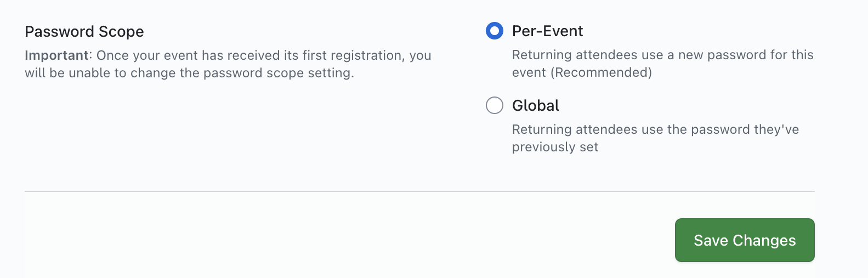Screen dimensions: 868x278
Task: Click the word "Scope" in the heading
Action: pyautogui.click(x=121, y=32)
